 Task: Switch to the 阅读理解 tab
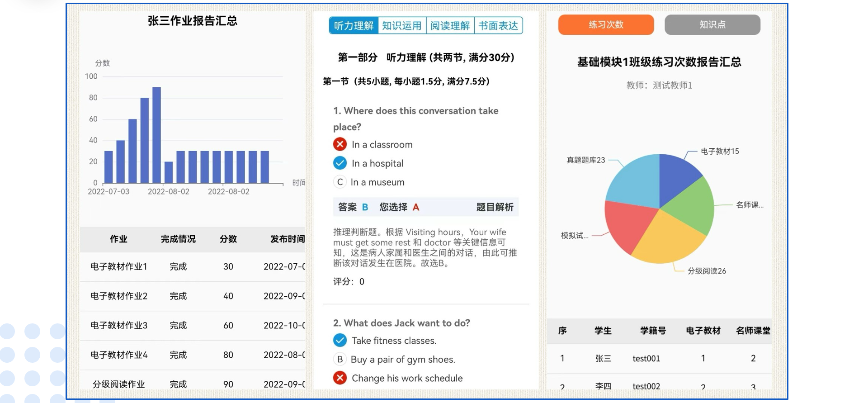pos(450,26)
